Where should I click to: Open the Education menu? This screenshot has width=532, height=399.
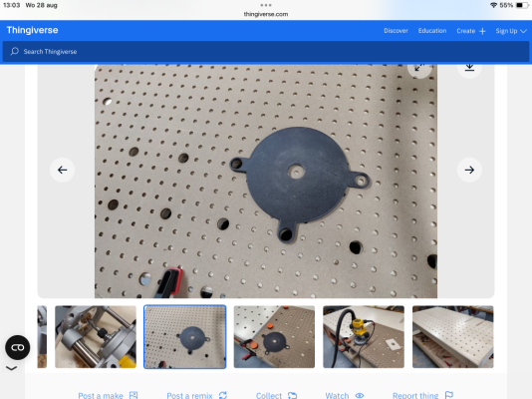pos(432,31)
